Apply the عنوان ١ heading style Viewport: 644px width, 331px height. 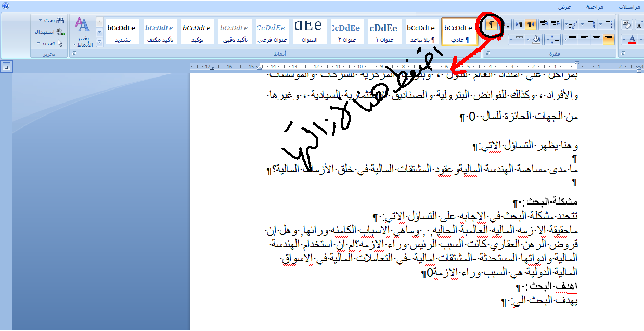[384, 32]
